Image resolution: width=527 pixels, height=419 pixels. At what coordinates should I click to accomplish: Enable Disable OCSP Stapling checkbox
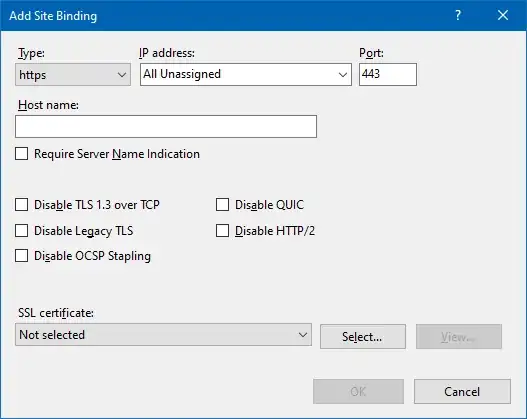(22, 256)
